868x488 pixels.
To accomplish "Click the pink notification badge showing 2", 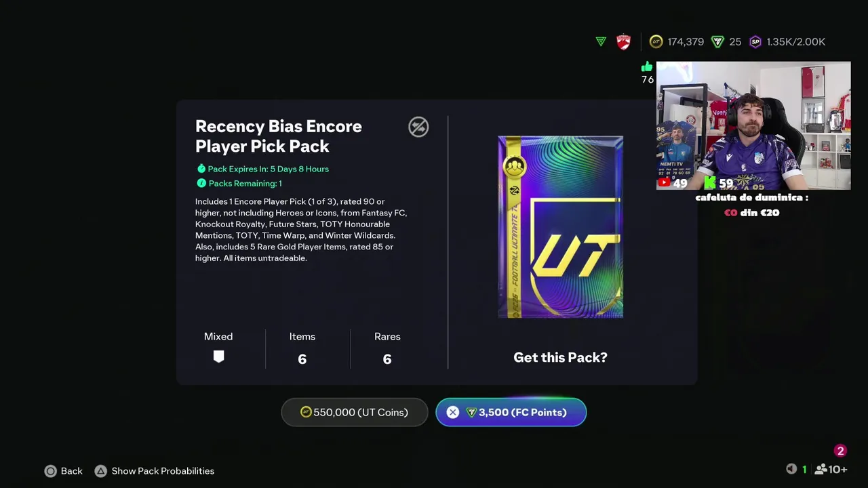I will coord(840,451).
